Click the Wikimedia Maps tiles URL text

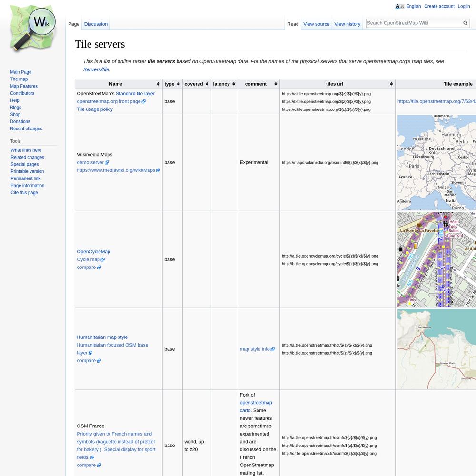[330, 163]
